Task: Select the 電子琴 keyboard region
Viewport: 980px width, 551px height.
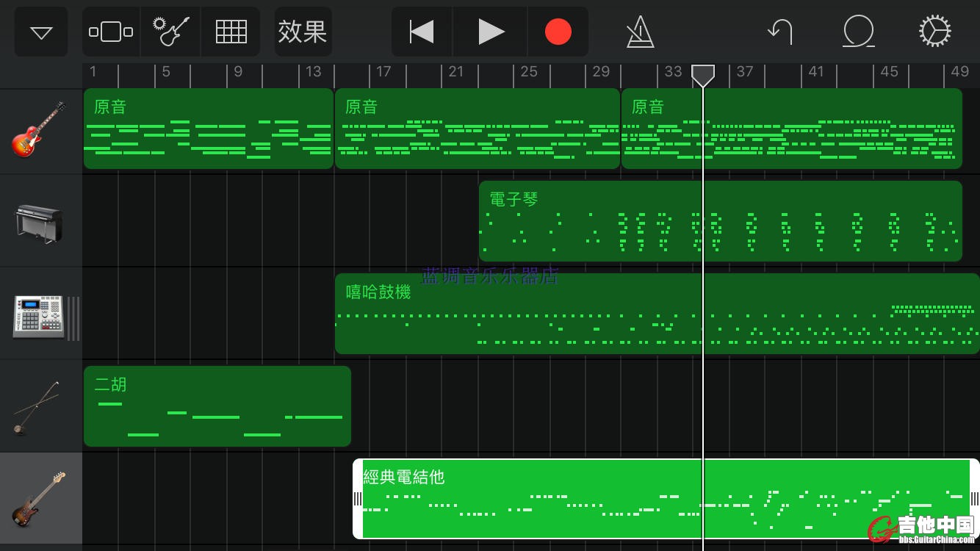Action: (720, 221)
